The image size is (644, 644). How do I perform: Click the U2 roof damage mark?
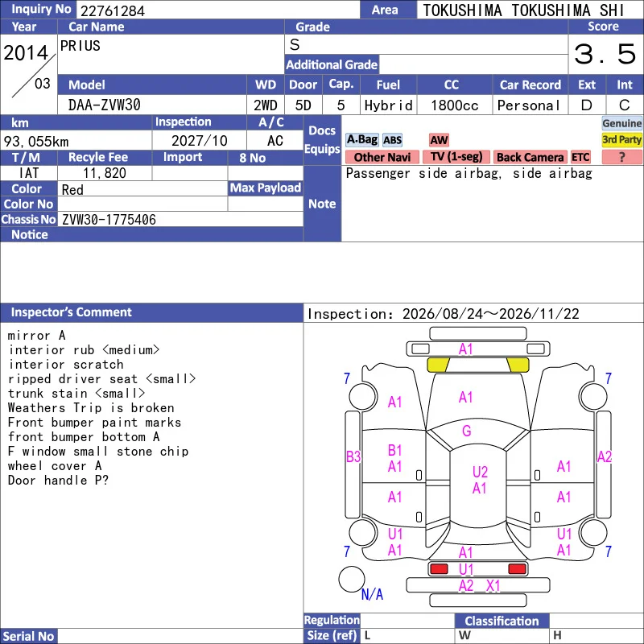click(x=480, y=472)
